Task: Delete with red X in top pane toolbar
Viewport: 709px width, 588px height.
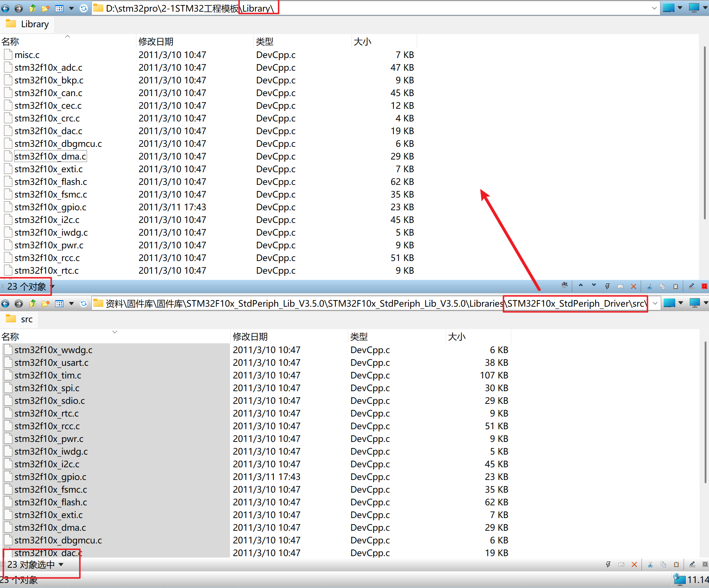Action: (634, 286)
